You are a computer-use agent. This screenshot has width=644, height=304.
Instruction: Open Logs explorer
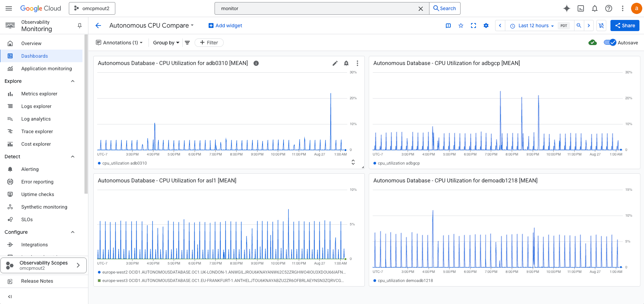coord(41,106)
